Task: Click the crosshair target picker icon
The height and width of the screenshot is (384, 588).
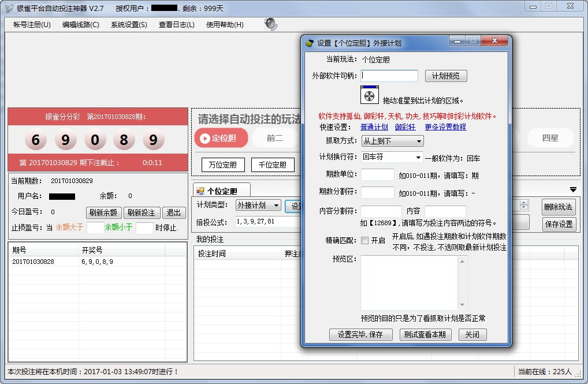Action: coord(370,95)
